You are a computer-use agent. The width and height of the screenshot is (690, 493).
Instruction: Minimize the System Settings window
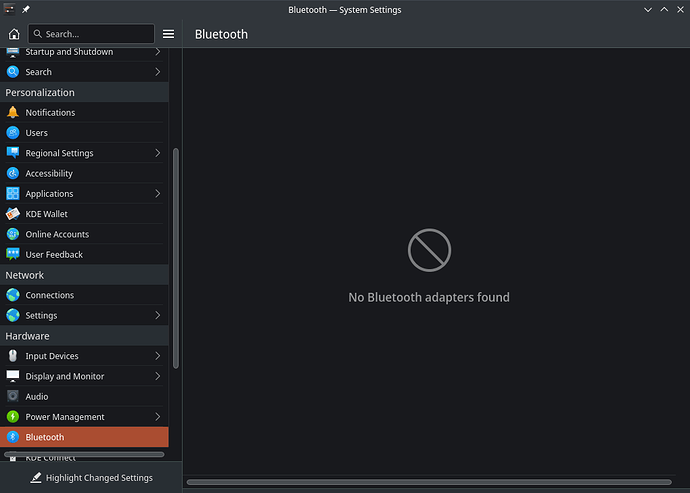point(648,10)
